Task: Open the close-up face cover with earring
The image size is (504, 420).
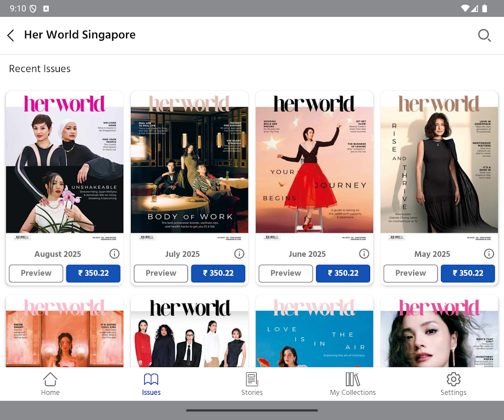Action: pos(439,332)
